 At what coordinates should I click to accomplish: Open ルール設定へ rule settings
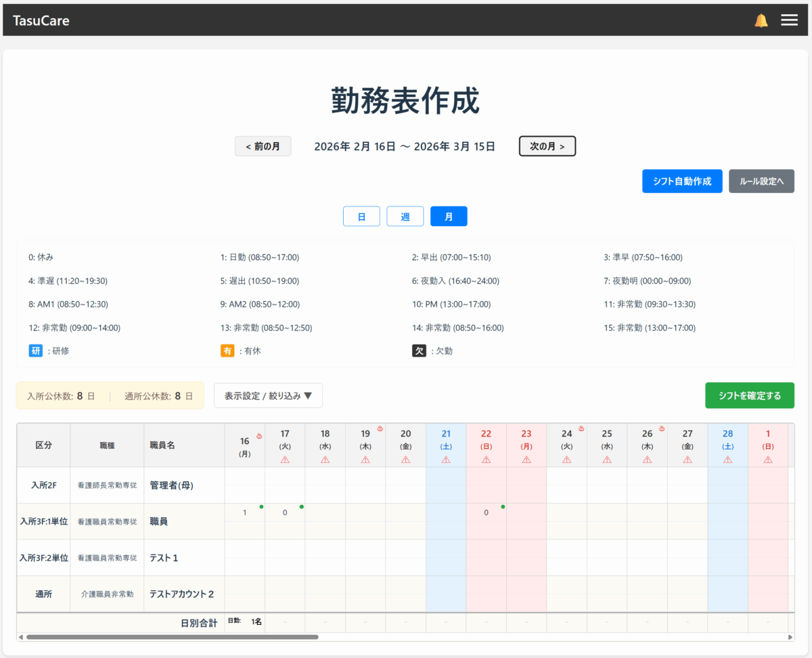click(761, 181)
